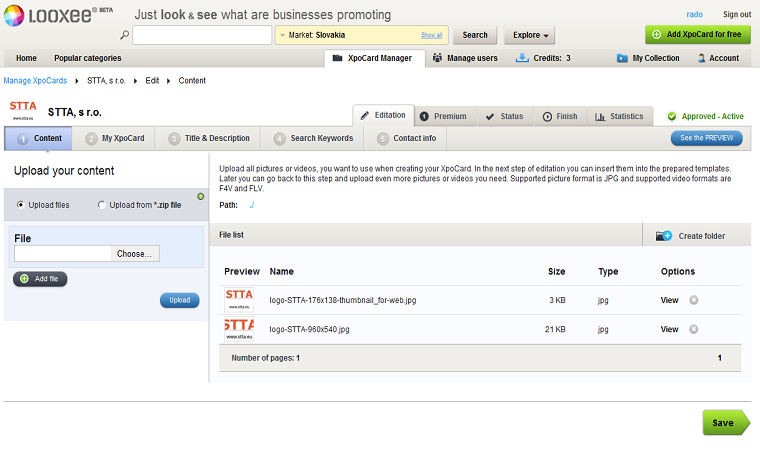Click the 21 KB size value
760x450 pixels.
(555, 329)
